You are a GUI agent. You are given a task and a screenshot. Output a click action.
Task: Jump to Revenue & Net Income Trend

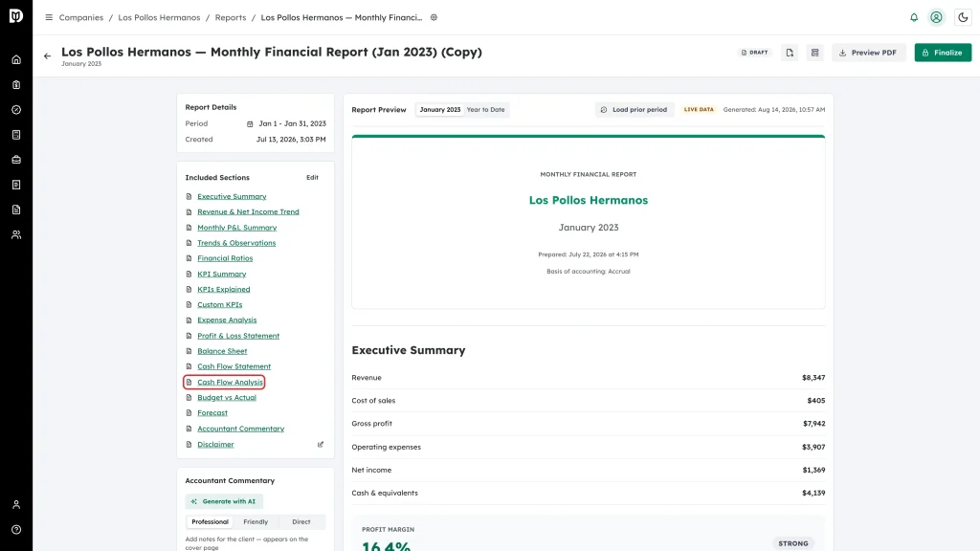[x=248, y=211]
